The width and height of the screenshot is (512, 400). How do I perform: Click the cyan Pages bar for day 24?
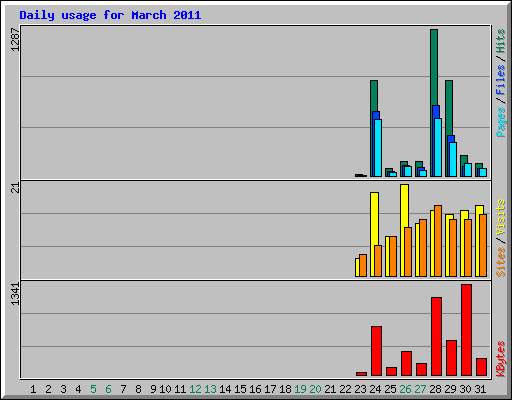[x=378, y=148]
